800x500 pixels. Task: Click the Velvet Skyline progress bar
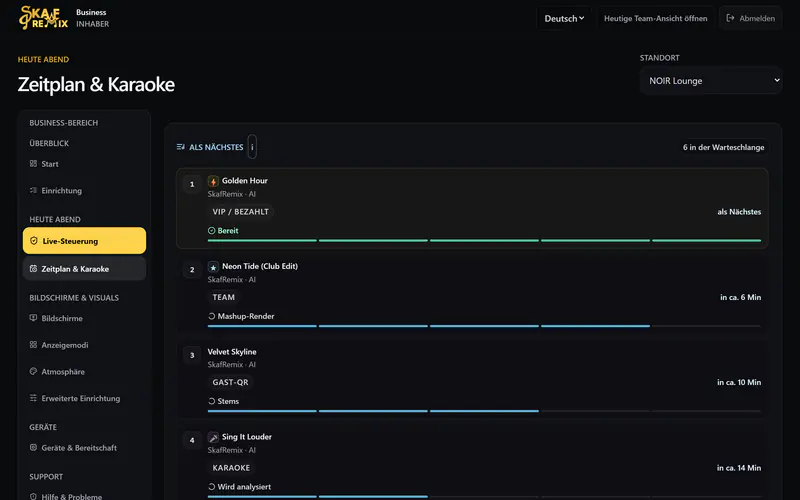pos(484,411)
